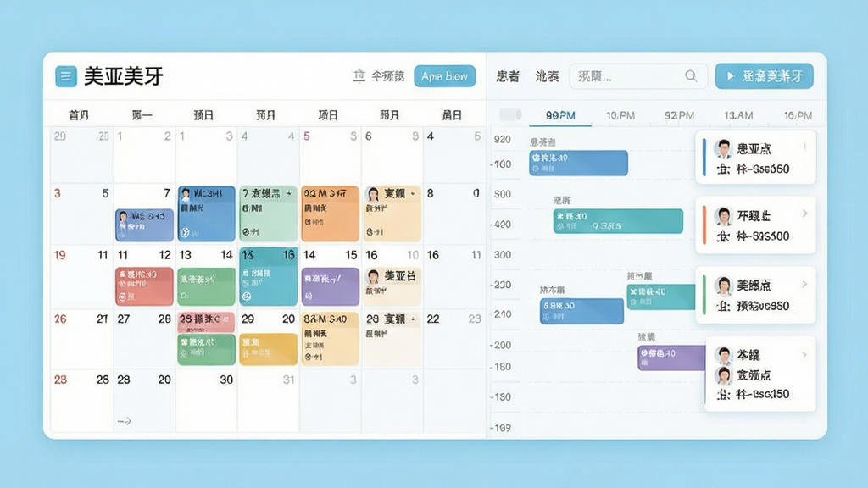Click avatar in small blue appointment under date 7
Viewport: 868px width, 488px height.
(124, 216)
